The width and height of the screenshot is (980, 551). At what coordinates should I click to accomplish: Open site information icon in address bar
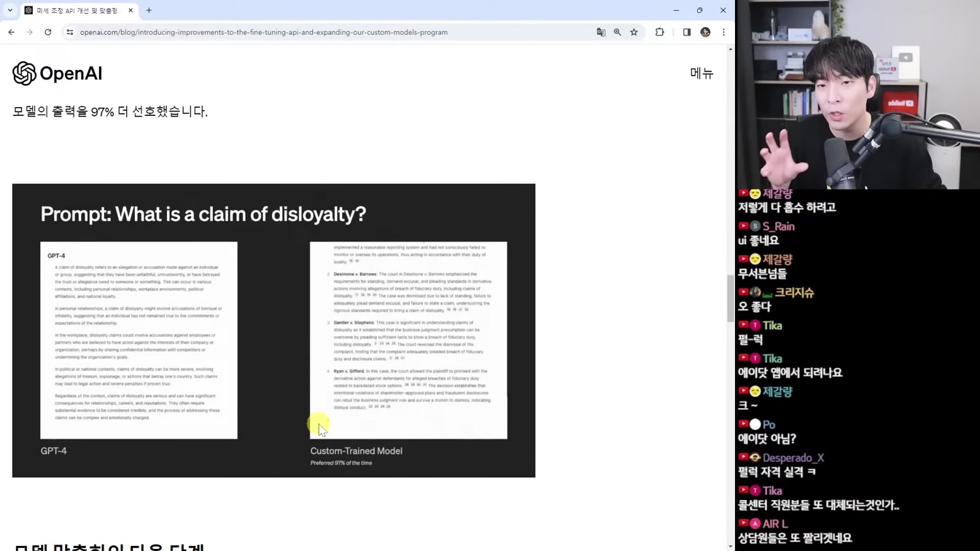pyautogui.click(x=70, y=32)
